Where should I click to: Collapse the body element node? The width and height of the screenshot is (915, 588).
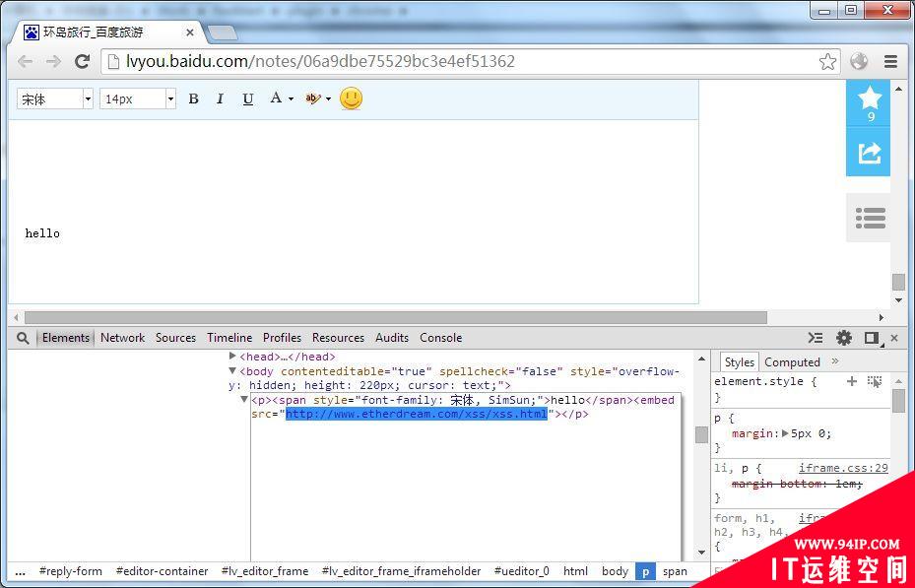pos(232,370)
